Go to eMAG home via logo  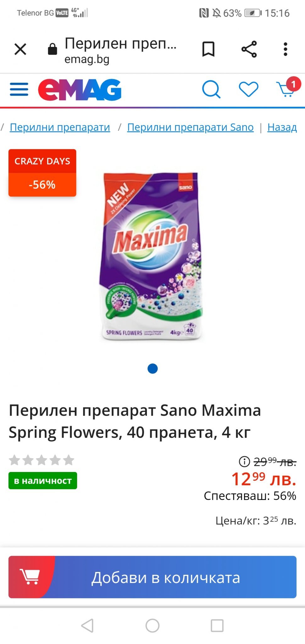coord(80,90)
